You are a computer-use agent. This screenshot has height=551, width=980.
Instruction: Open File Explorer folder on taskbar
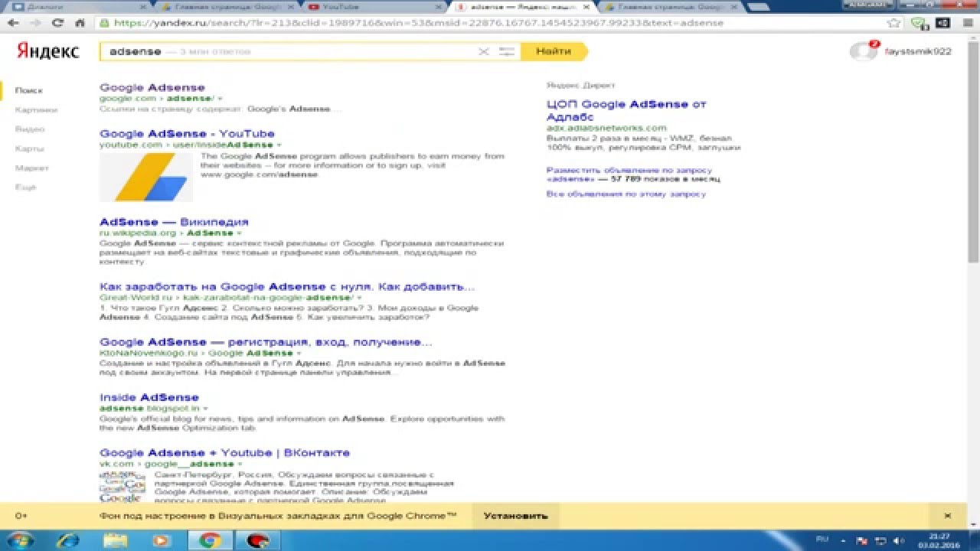pyautogui.click(x=115, y=540)
